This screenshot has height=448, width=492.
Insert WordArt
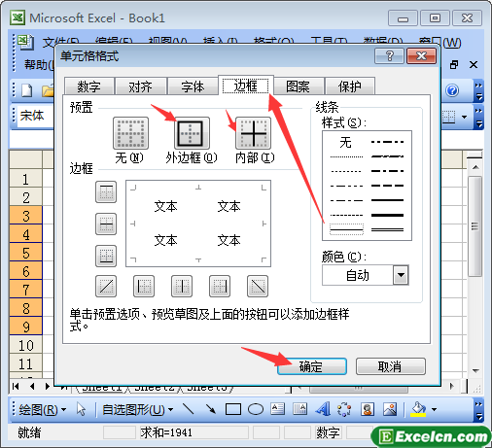pyautogui.click(x=323, y=409)
